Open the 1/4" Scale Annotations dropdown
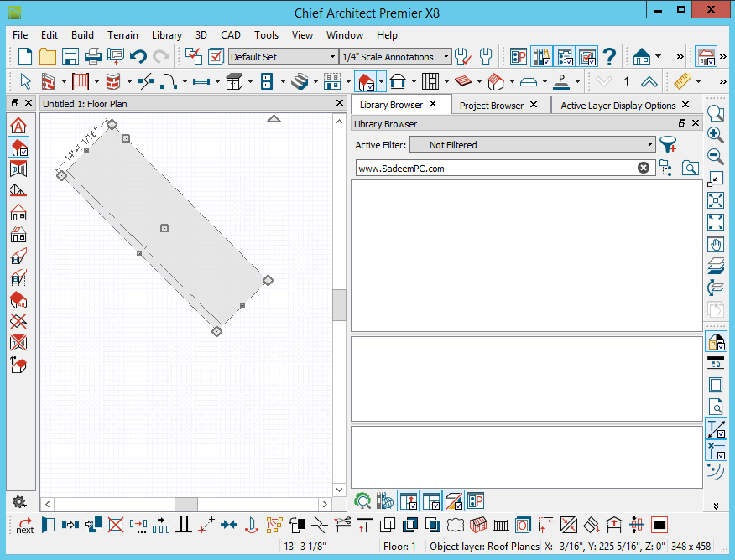Image resolution: width=735 pixels, height=560 pixels. pyautogui.click(x=396, y=57)
